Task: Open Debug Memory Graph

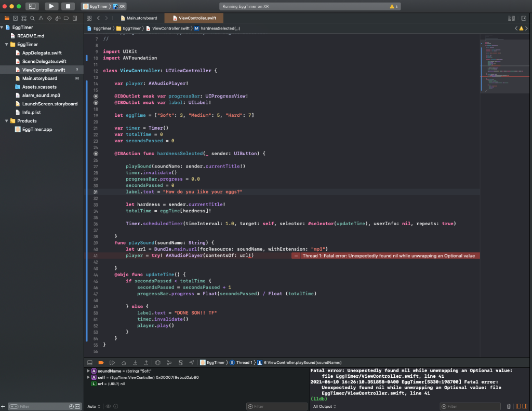Action: pos(169,363)
